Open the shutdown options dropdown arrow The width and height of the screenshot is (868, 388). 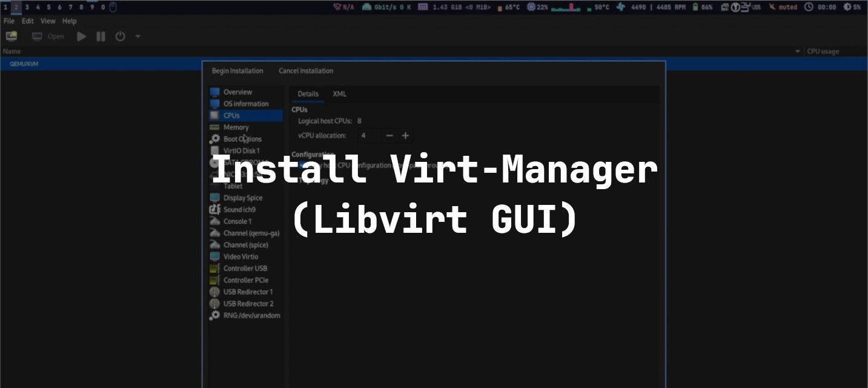click(x=136, y=36)
